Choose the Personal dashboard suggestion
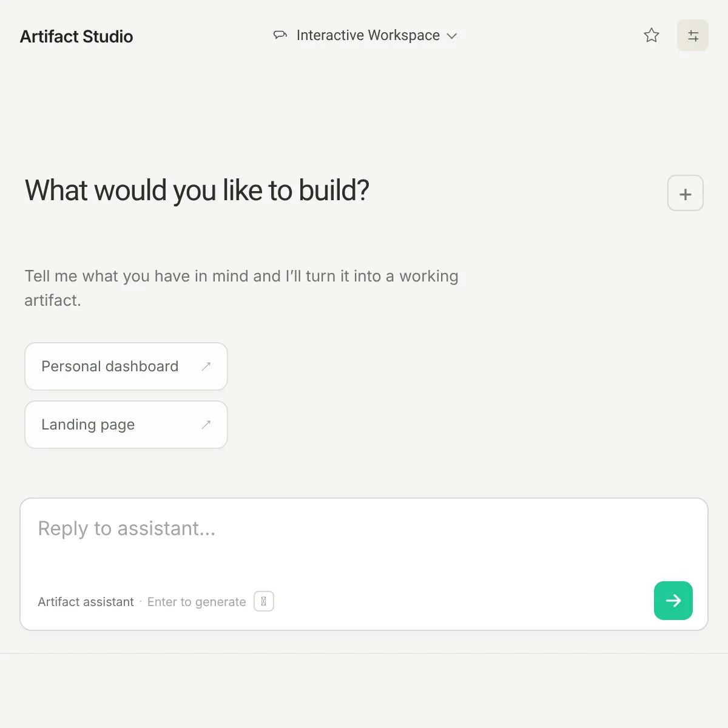728x728 pixels. [126, 366]
